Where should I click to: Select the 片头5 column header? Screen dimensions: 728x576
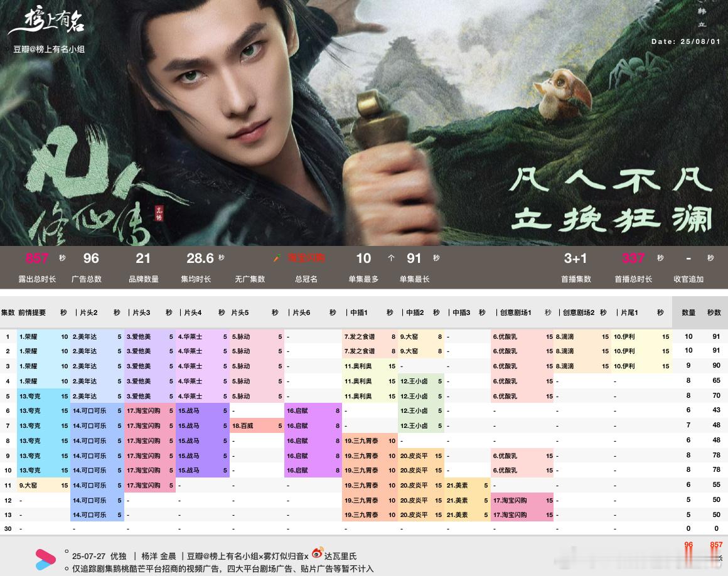click(240, 312)
